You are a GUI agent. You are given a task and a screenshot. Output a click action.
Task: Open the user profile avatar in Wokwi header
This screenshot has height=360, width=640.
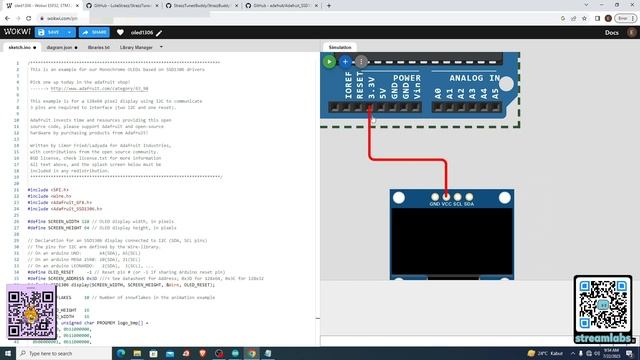coord(632,33)
